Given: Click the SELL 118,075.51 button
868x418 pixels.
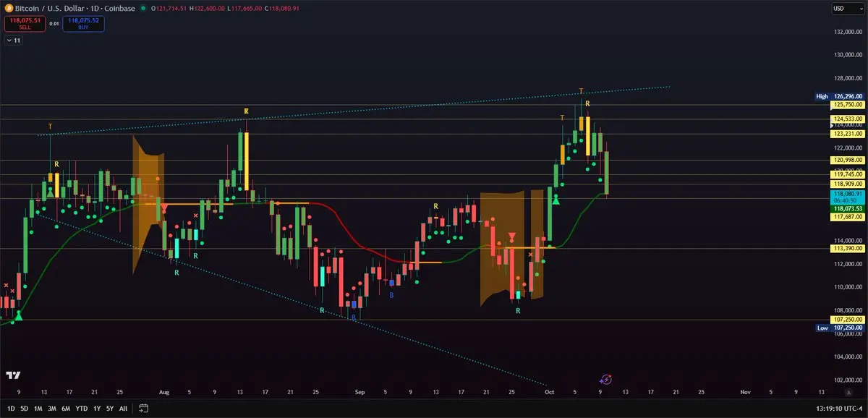Looking at the screenshot, I should click(x=24, y=24).
